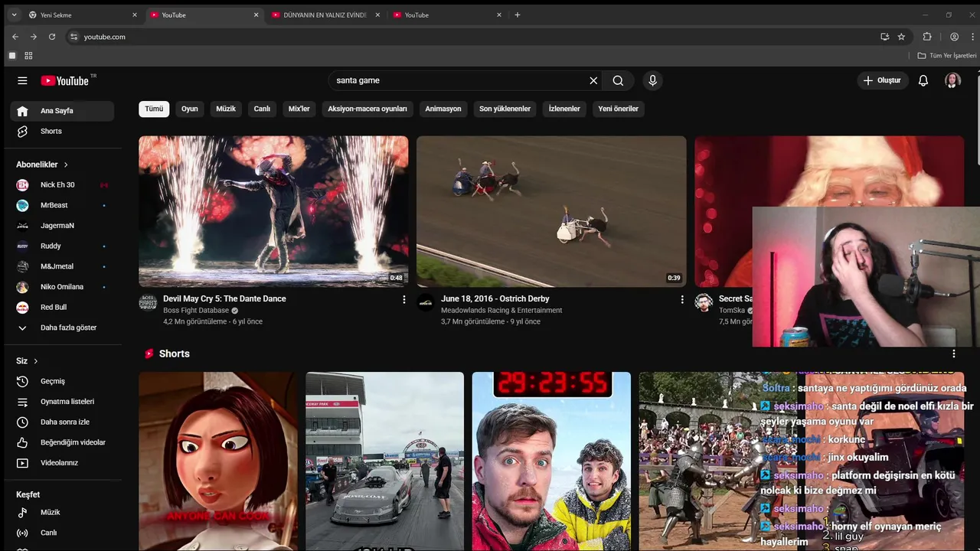Select the Mix'ler filter chip
The height and width of the screenshot is (551, 980).
299,109
